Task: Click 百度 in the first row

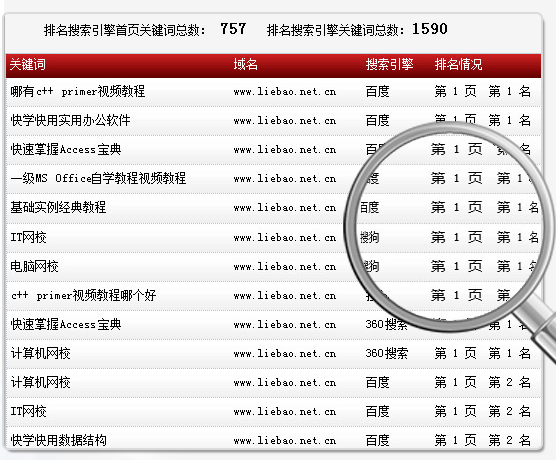Action: tap(378, 92)
